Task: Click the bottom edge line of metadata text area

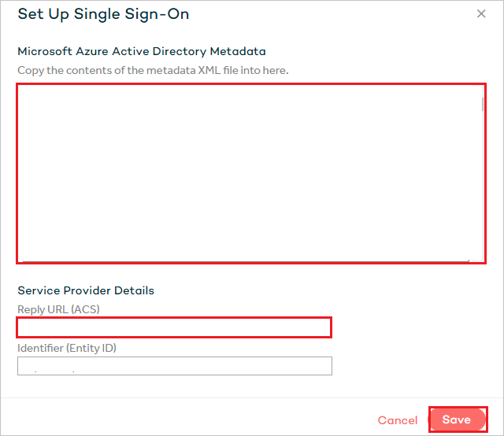Action: click(246, 260)
